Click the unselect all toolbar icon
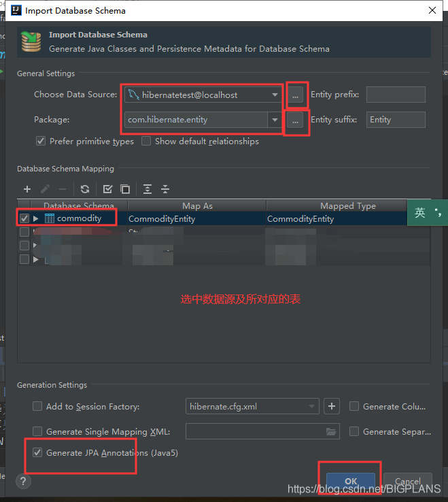 point(125,189)
